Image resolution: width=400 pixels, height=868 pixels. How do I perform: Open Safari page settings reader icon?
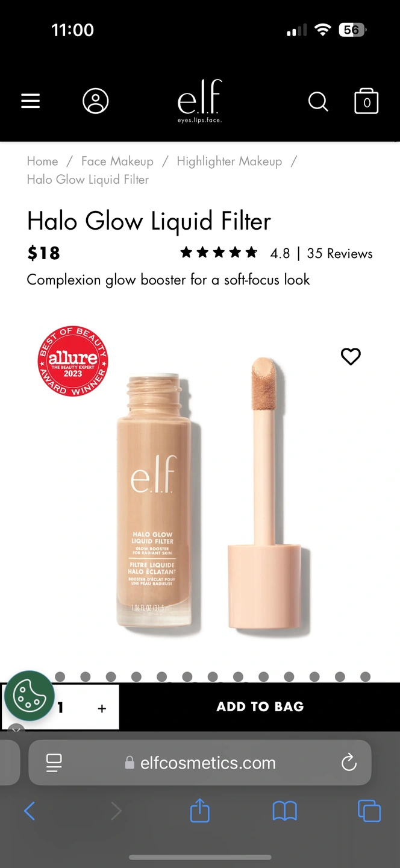[54, 763]
